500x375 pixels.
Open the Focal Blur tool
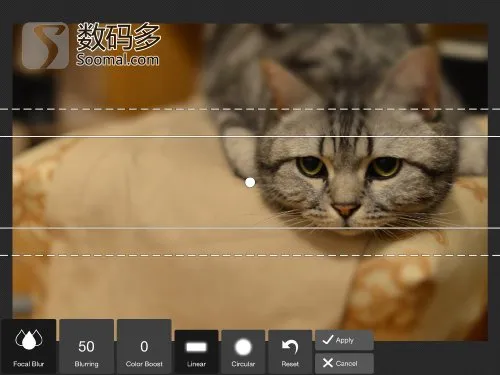coord(28,347)
